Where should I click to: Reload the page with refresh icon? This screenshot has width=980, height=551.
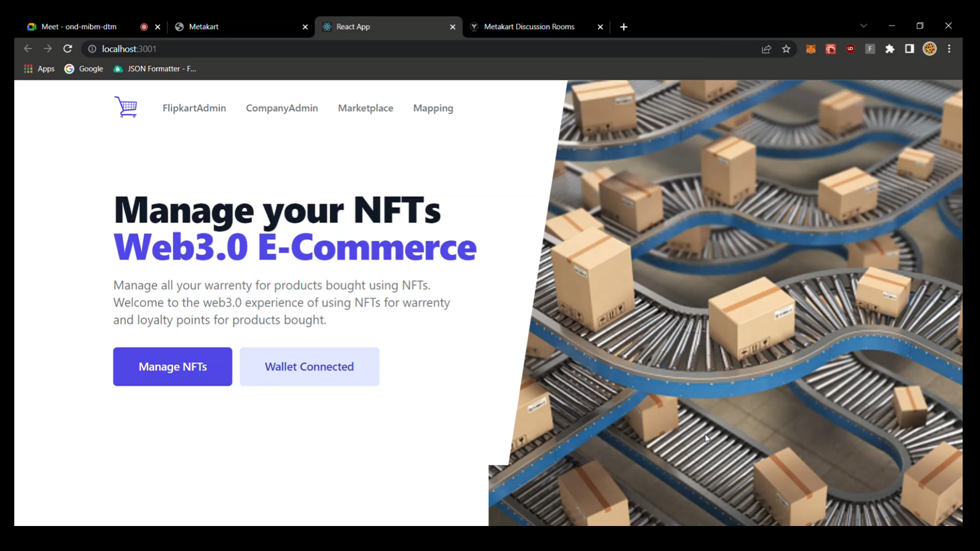[x=67, y=49]
